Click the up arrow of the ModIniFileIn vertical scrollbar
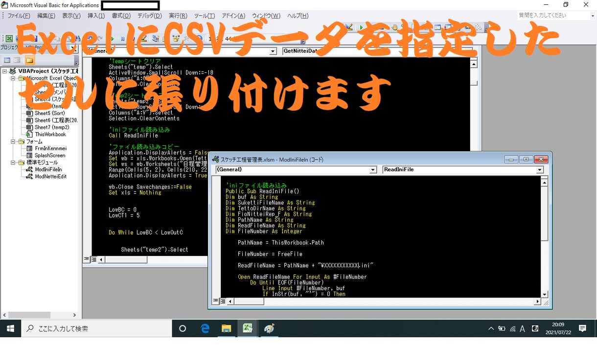This screenshot has height=364, width=597. click(x=544, y=182)
